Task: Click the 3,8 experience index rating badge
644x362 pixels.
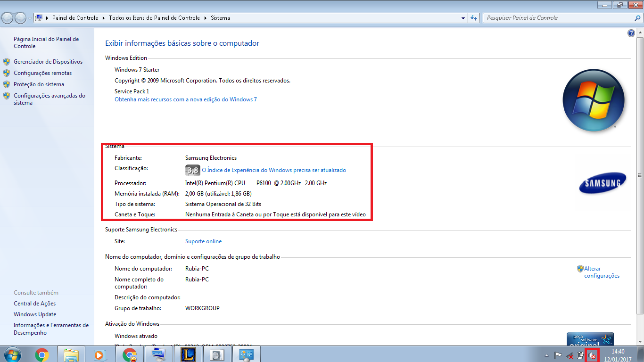Action: pyautogui.click(x=192, y=170)
